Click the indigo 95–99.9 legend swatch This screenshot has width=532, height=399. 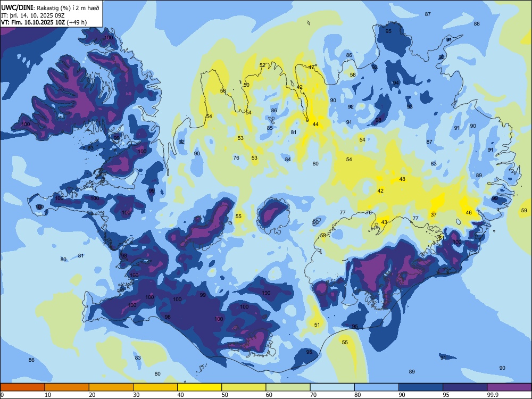pos(465,387)
